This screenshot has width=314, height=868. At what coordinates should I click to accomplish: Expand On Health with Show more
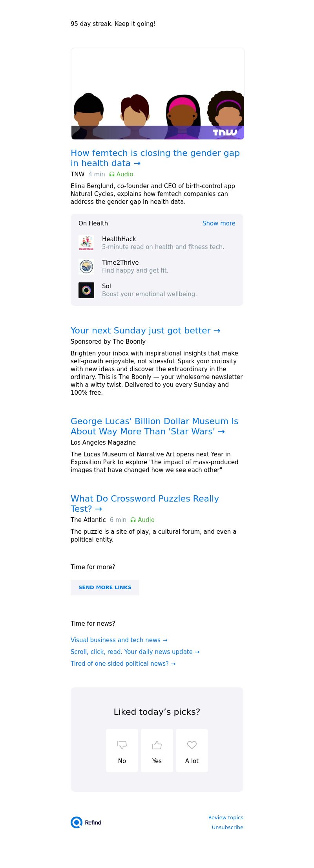click(219, 223)
